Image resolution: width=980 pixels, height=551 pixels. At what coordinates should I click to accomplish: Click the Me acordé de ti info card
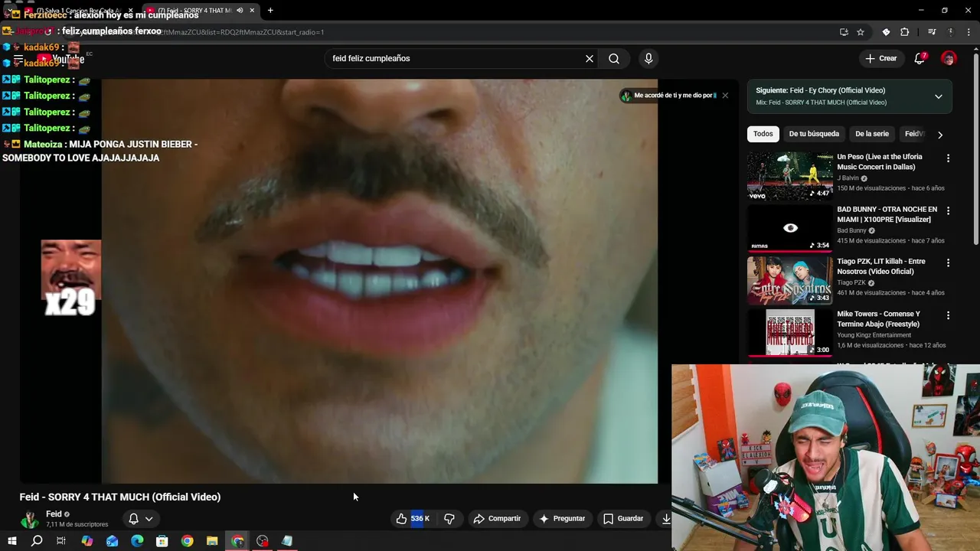click(669, 96)
